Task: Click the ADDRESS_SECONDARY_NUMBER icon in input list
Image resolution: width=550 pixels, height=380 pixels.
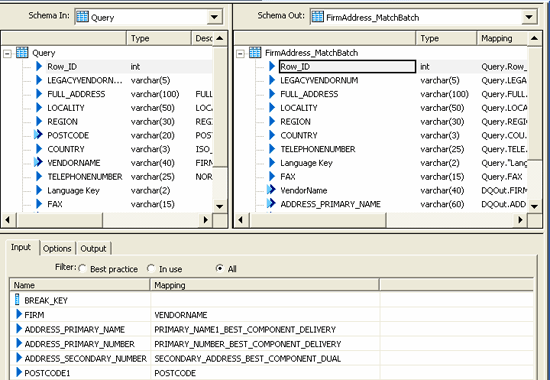Action: [x=19, y=358]
